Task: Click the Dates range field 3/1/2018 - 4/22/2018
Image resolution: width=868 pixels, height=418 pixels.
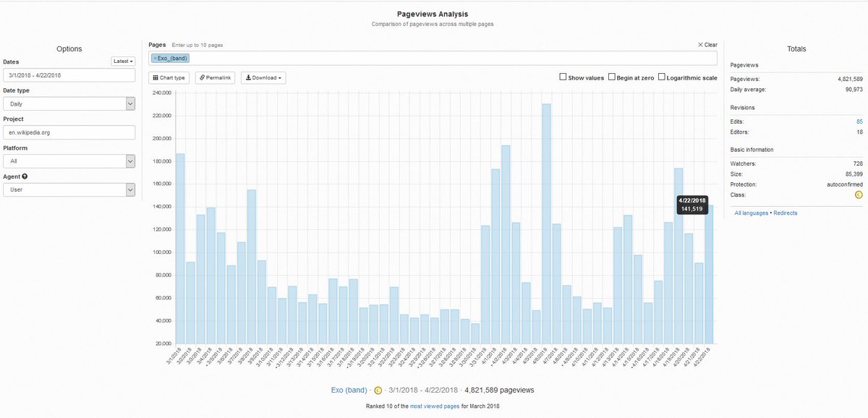Action: point(69,75)
